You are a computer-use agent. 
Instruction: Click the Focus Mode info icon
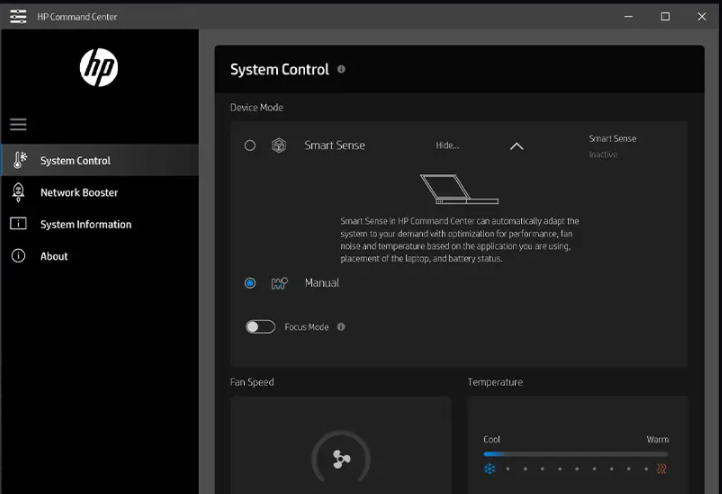[341, 327]
